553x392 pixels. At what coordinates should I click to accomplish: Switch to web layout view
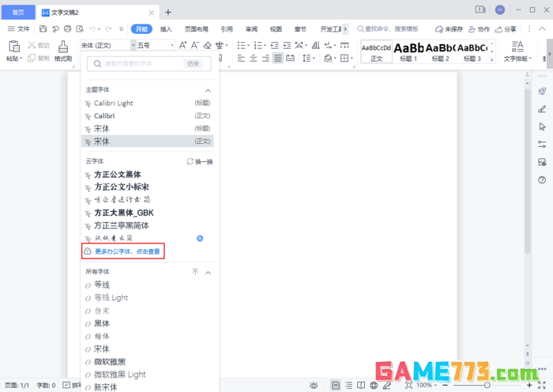374,386
